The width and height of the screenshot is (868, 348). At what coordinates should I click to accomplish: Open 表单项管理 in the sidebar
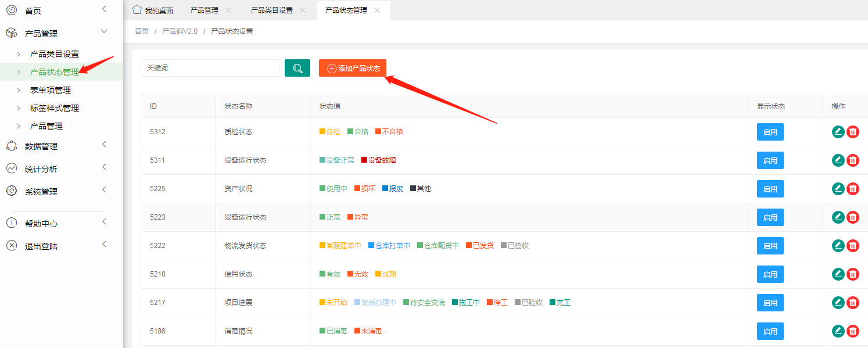tap(51, 90)
